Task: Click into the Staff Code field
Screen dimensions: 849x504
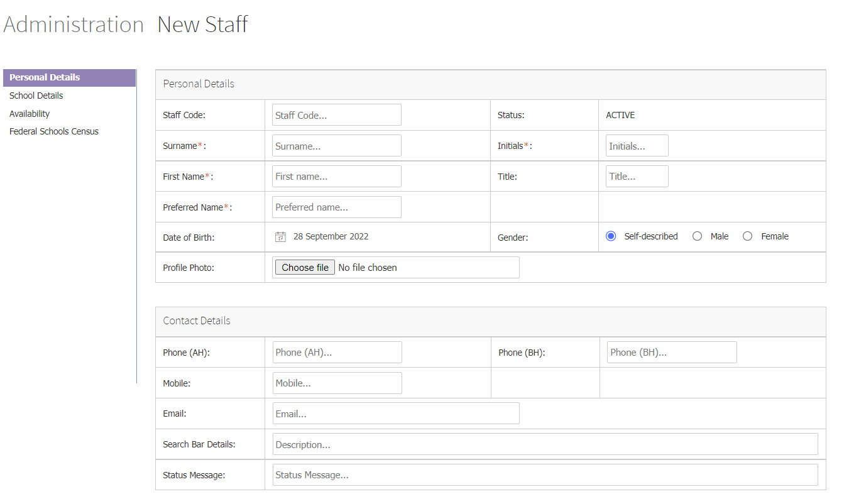Action: click(x=336, y=114)
